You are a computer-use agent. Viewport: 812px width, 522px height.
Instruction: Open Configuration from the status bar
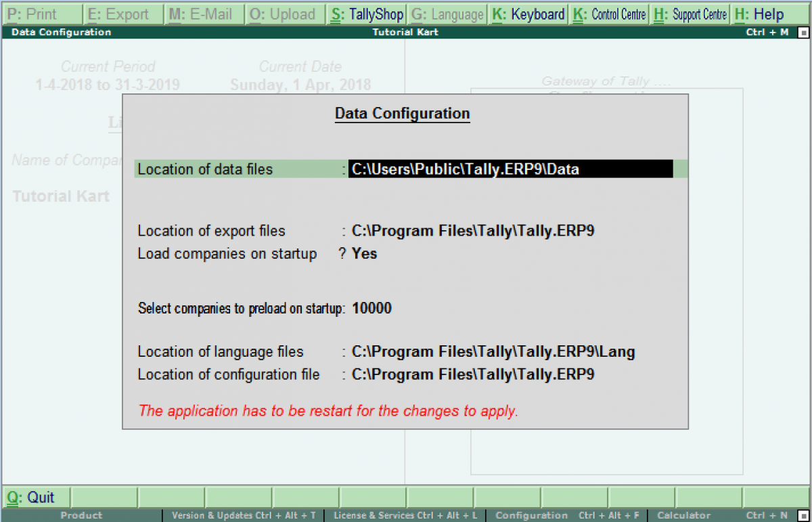pyautogui.click(x=531, y=515)
